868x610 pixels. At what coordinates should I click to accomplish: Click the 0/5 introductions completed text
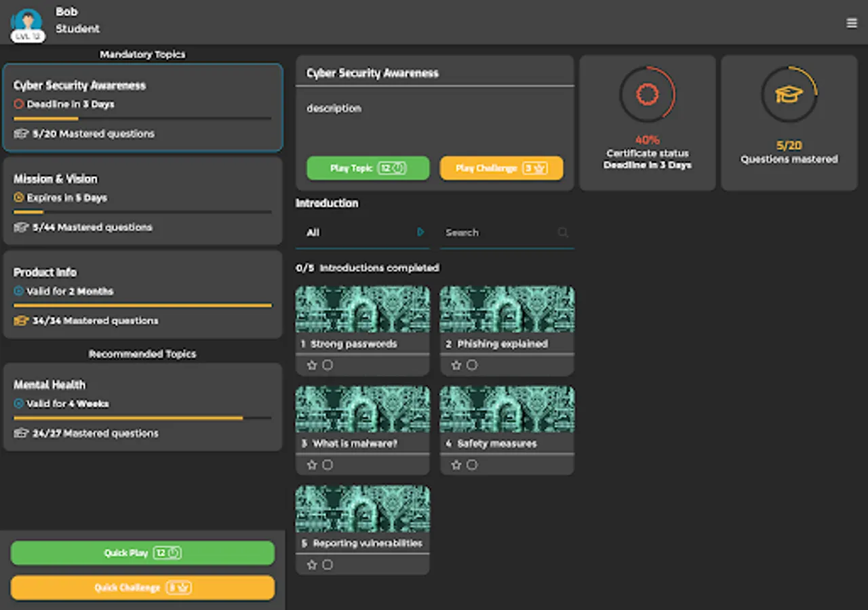368,268
